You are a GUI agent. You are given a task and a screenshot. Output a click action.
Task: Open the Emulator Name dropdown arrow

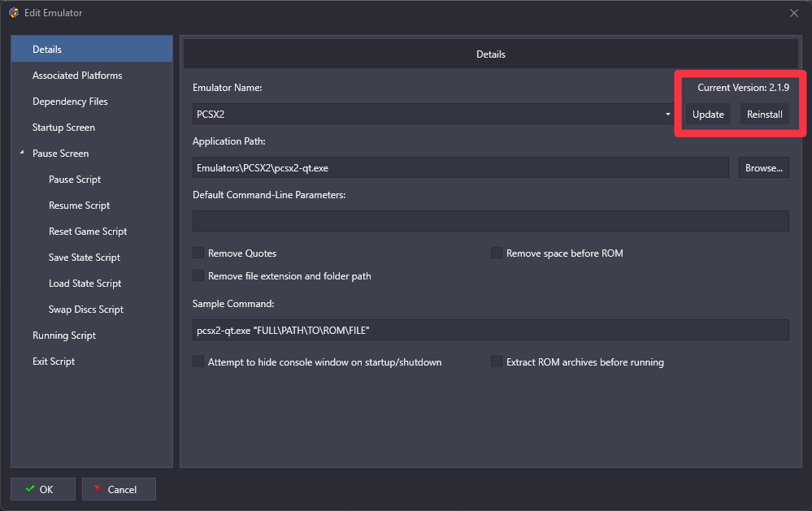667,114
